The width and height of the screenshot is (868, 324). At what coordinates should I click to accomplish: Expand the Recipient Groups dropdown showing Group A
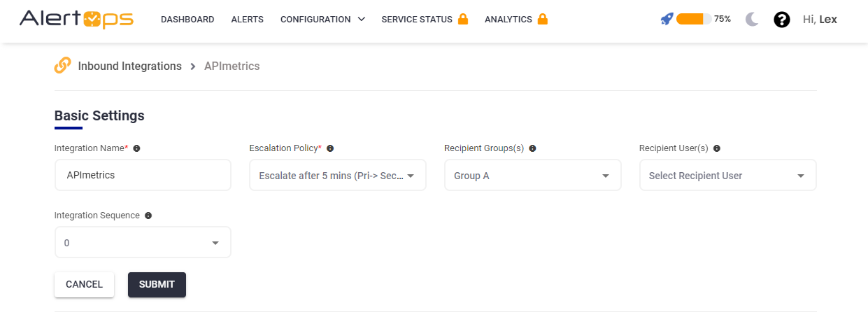[x=532, y=176]
